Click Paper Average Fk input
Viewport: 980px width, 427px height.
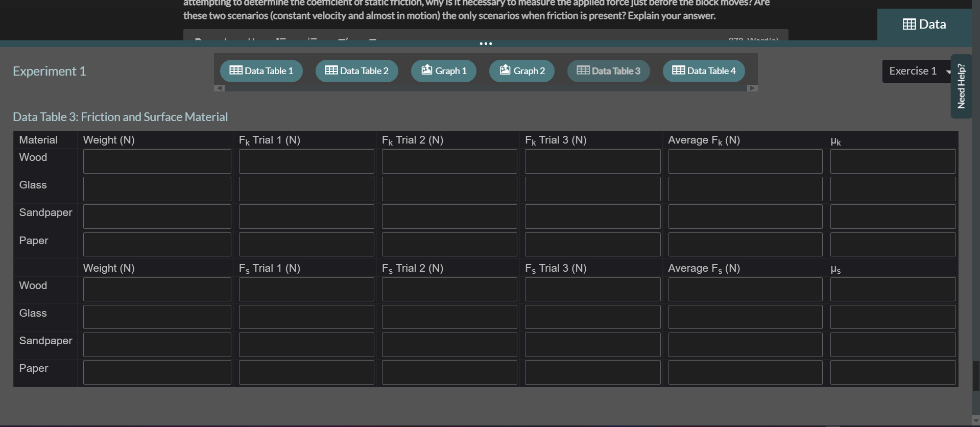pyautogui.click(x=746, y=245)
